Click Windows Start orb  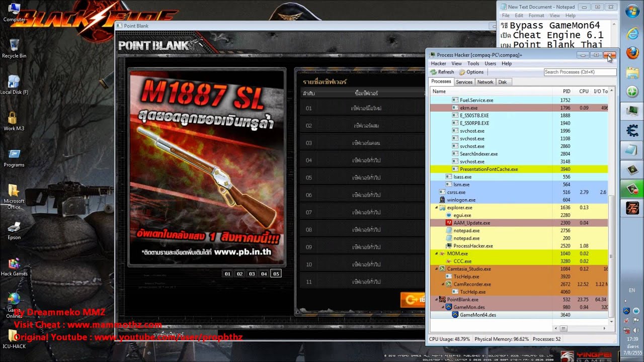tap(632, 11)
